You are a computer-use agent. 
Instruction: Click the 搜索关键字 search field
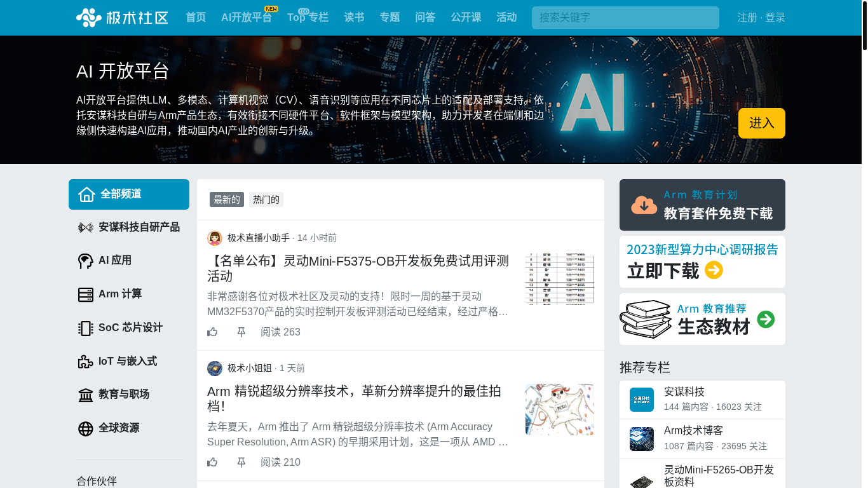coord(625,18)
